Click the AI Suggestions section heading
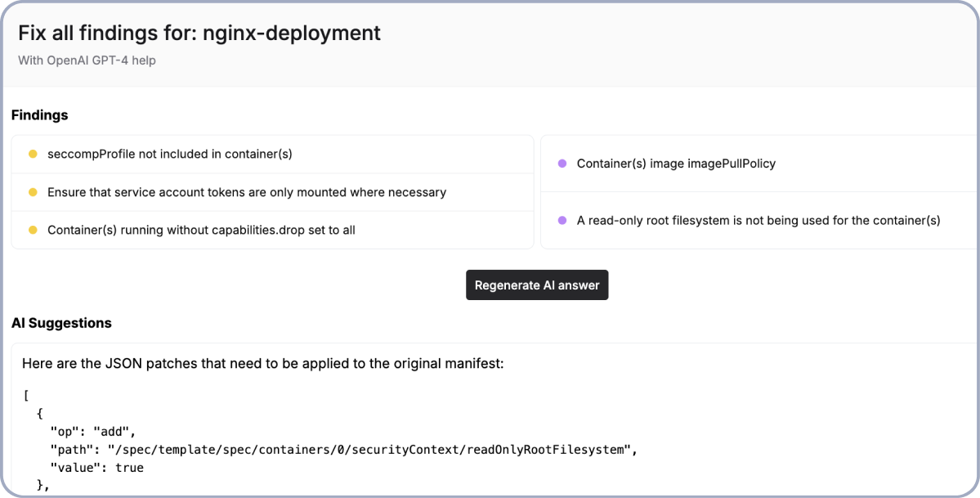This screenshot has height=498, width=980. coord(61,323)
